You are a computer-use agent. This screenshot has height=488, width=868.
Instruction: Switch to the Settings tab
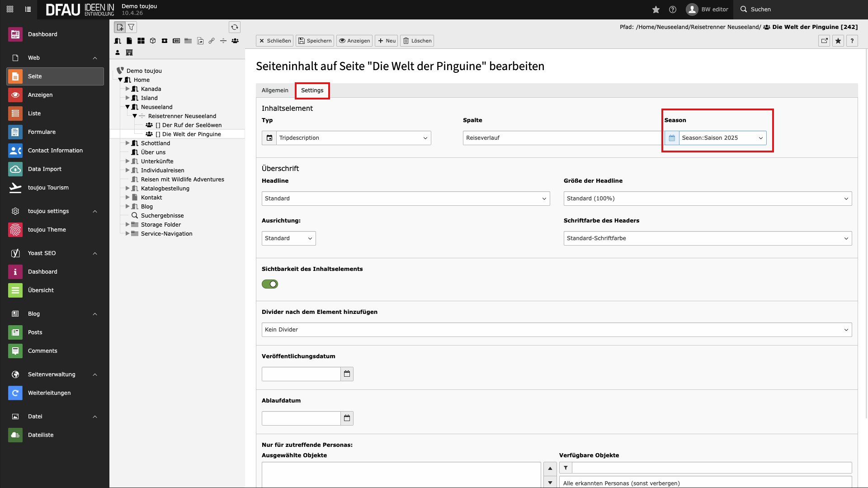tap(312, 90)
